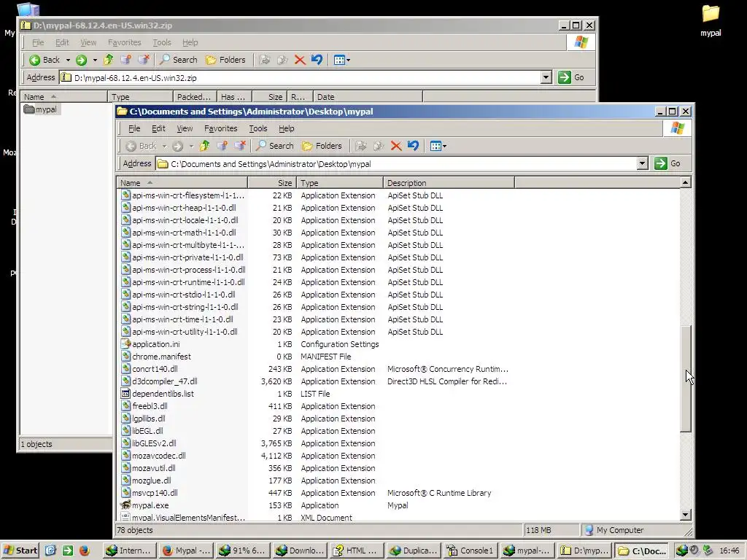Toggle Folders pane in the zip window
This screenshot has width=747, height=560.
coord(225,60)
